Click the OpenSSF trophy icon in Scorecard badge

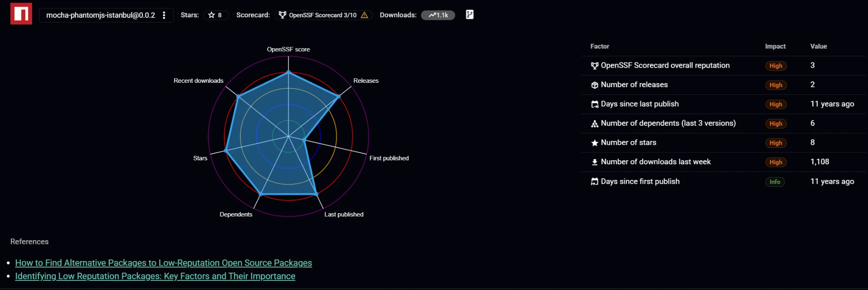pos(283,15)
